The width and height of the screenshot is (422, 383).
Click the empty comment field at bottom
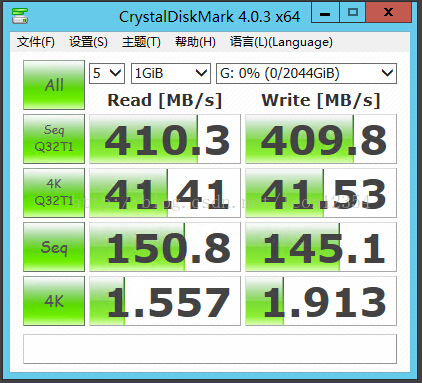(210, 349)
